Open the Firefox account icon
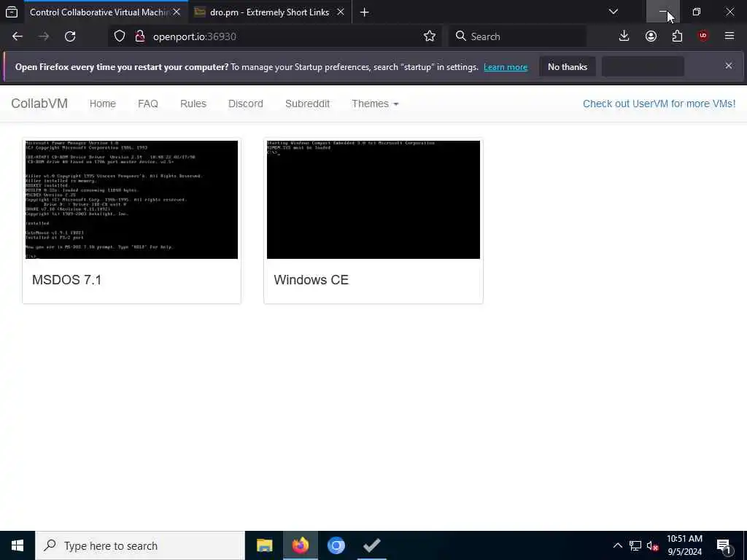 (x=651, y=36)
